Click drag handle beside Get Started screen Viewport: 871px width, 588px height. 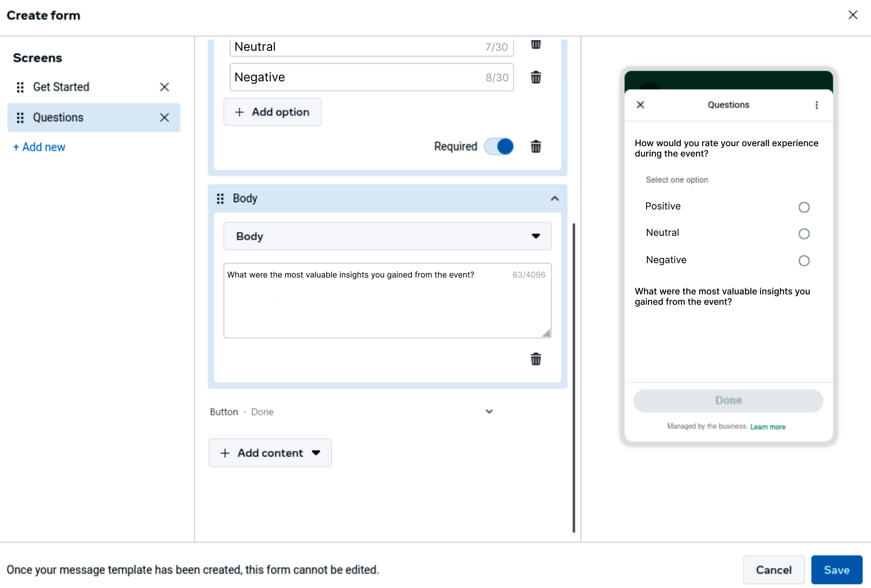(20, 87)
